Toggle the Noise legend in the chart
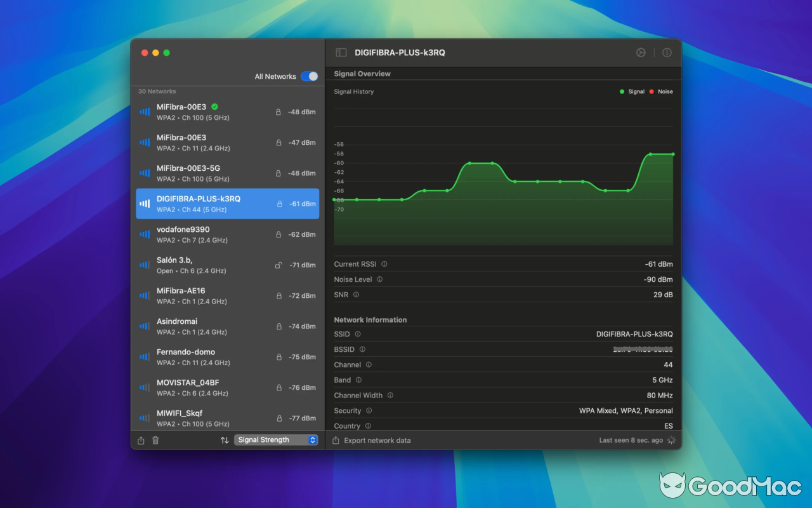This screenshot has width=812, height=508. pos(661,91)
